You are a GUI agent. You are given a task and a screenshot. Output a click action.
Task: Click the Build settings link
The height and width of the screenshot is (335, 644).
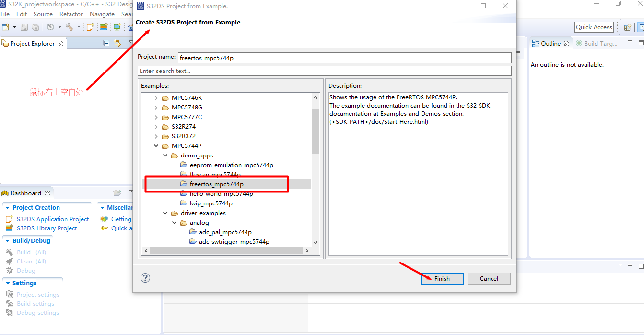pos(35,303)
